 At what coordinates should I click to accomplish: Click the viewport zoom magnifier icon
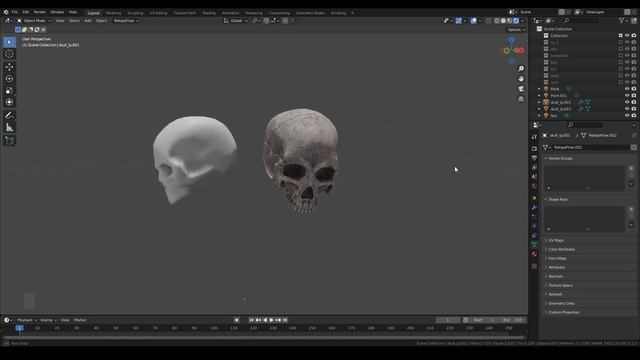521,69
